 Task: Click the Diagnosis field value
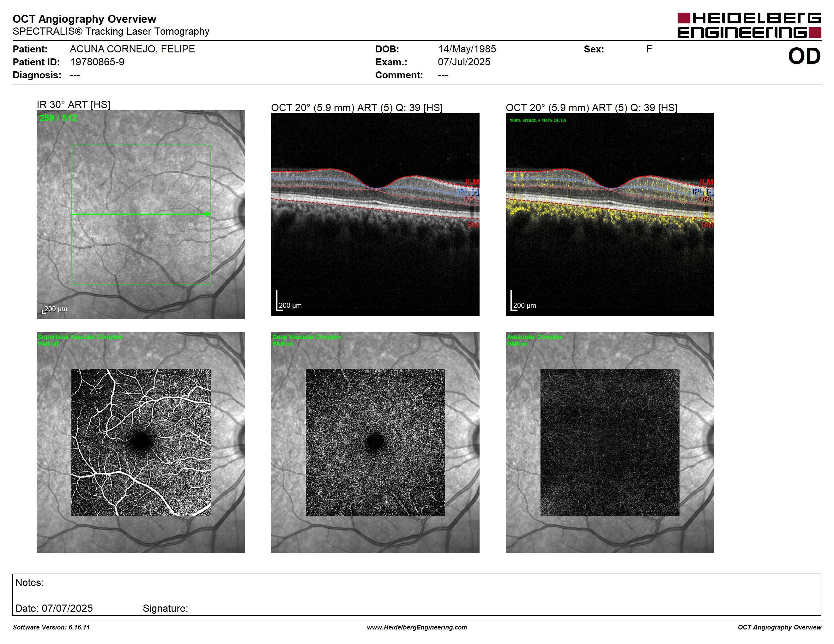point(75,75)
